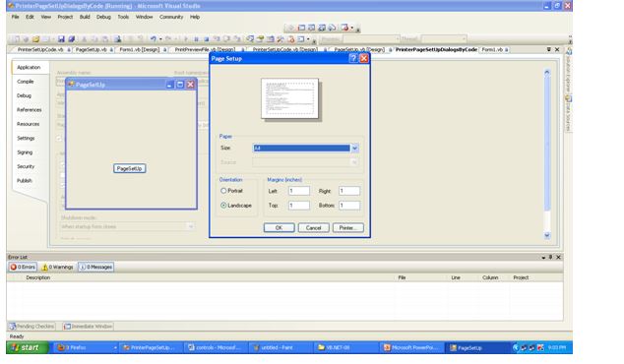Select the Landscape orientation radio button
Viewport: 624px width, 364px height.
223,206
